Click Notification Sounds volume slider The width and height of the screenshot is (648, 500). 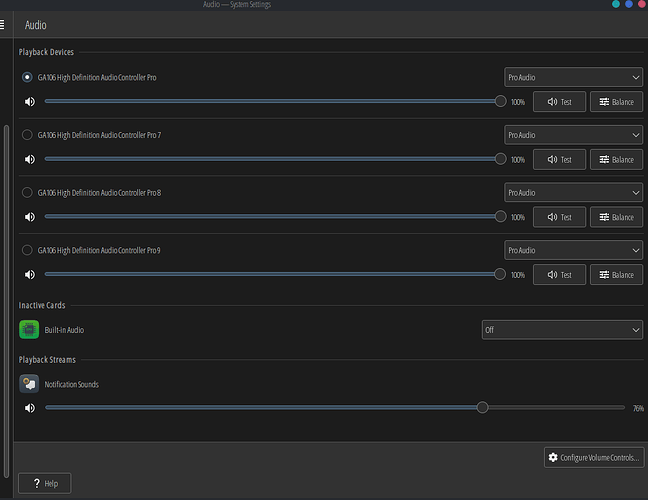[335, 407]
